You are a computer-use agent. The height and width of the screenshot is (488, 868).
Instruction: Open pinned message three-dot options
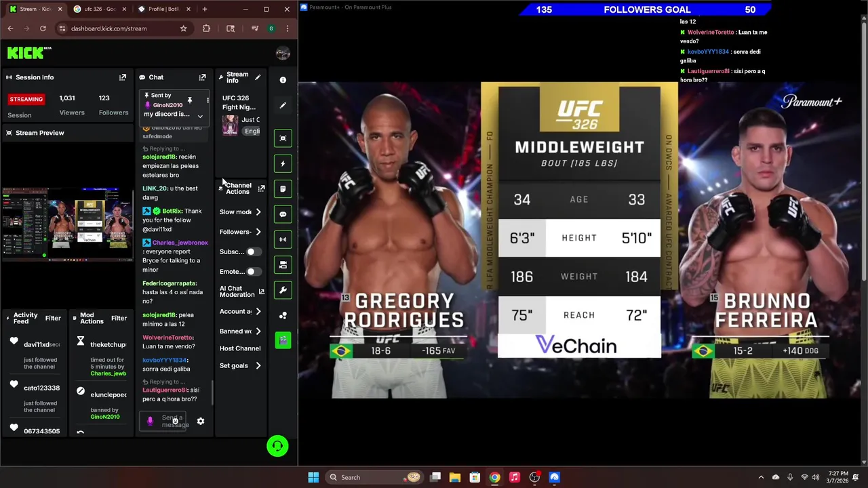(x=208, y=100)
